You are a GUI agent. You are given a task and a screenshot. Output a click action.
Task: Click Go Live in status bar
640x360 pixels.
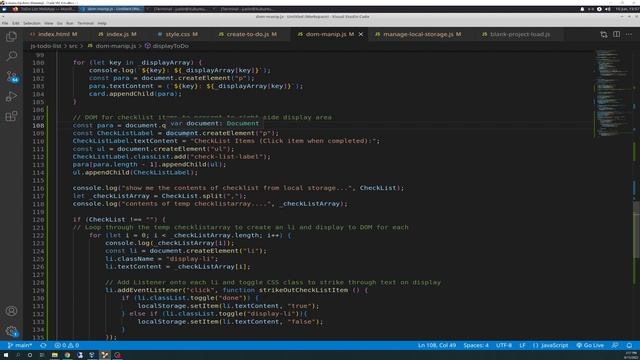coord(590,345)
